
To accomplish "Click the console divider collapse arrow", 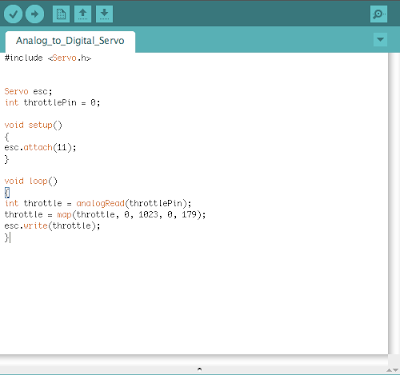I will [200, 369].
